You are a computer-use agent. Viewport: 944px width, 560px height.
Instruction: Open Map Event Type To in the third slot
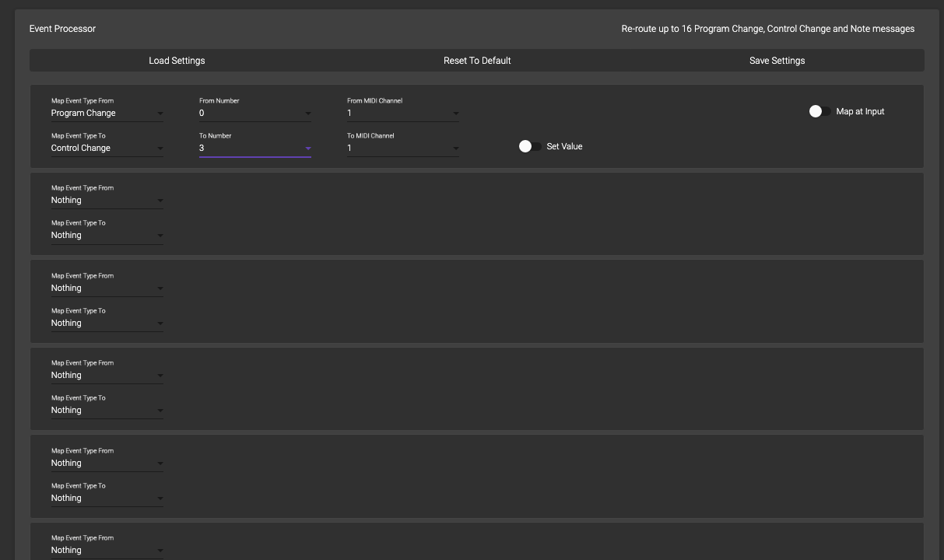coord(107,323)
